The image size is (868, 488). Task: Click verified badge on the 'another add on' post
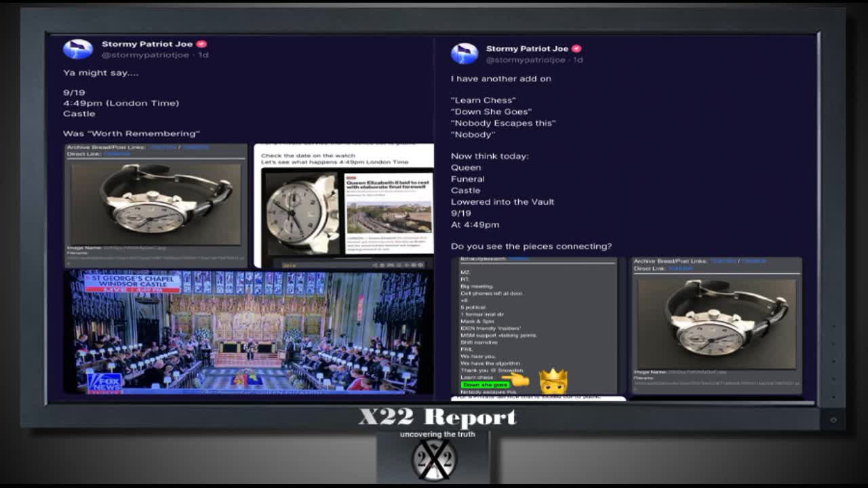(576, 49)
